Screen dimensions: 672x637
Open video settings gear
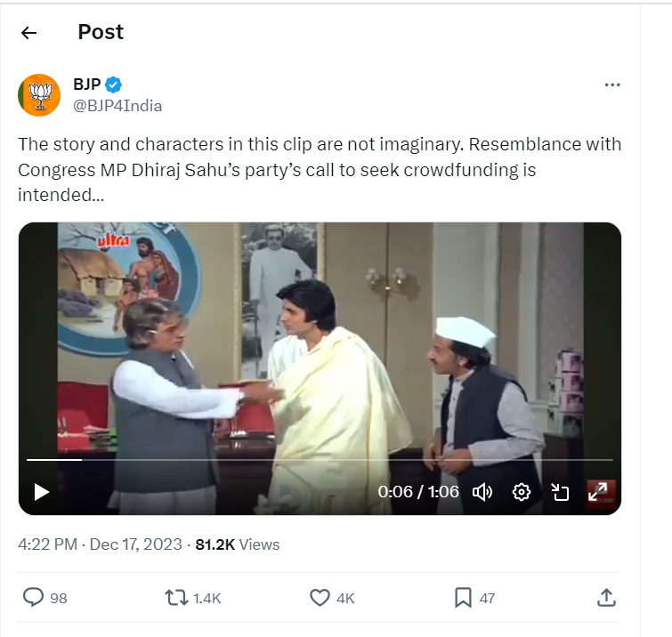click(522, 492)
